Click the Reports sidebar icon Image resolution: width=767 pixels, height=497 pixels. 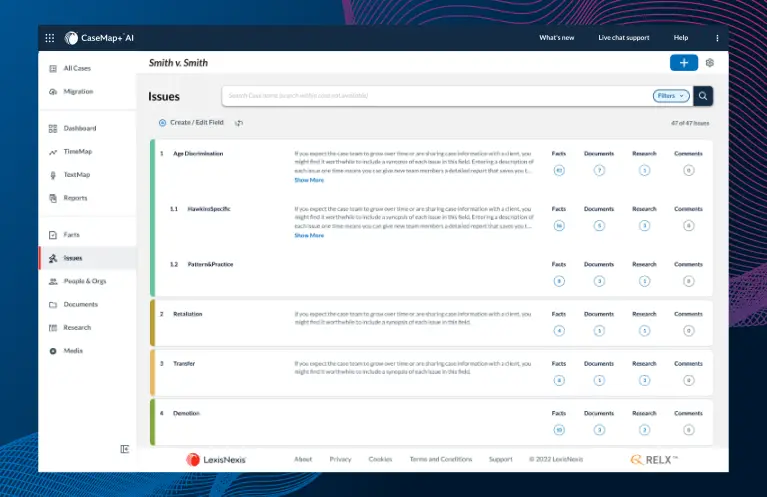coord(53,198)
